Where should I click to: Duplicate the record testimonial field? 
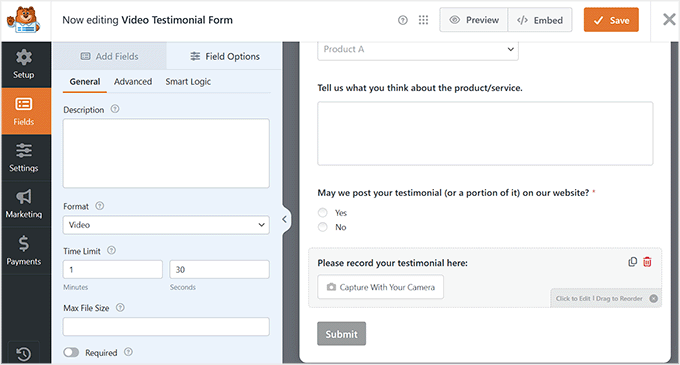tap(632, 262)
